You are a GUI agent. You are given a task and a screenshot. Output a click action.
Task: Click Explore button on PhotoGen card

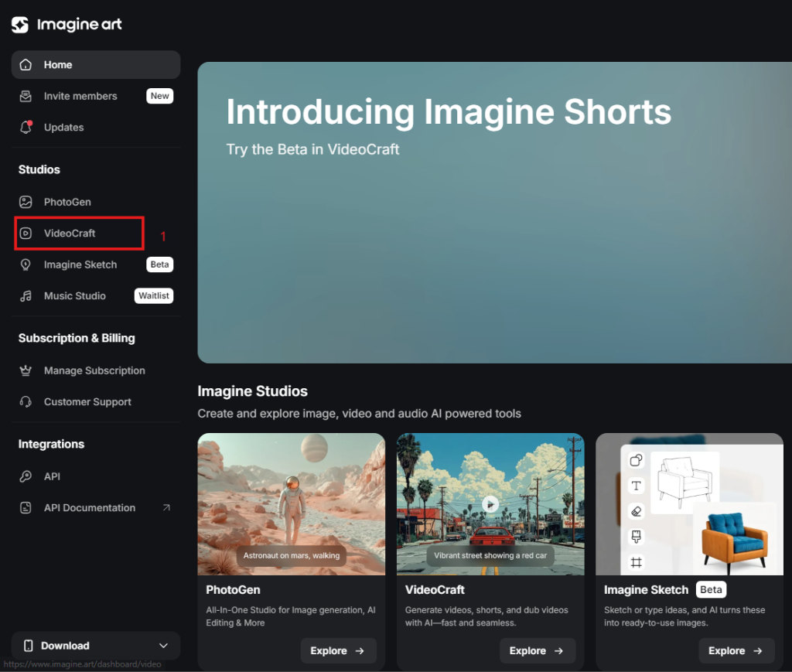(x=339, y=651)
